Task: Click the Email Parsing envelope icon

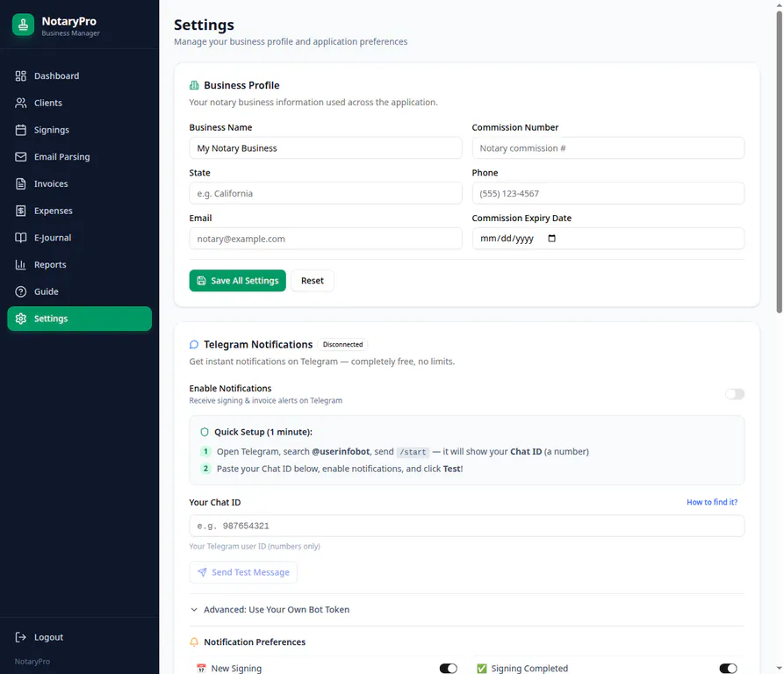Action: pyautogui.click(x=20, y=157)
